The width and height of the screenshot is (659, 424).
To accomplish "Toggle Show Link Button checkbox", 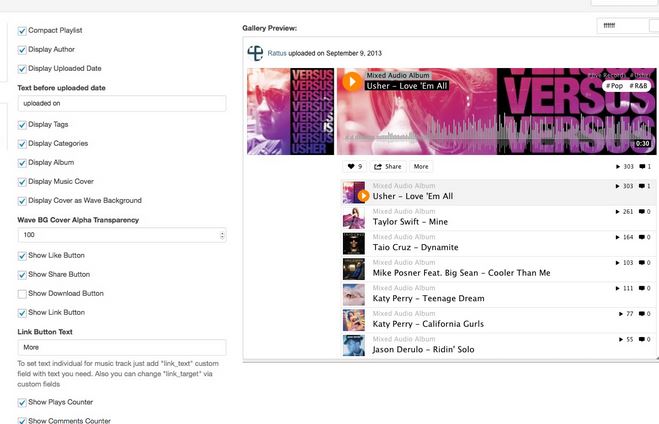I will pos(22,313).
